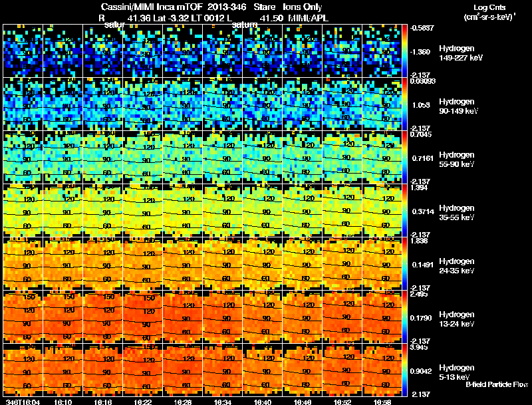Click the "0.1491" colorbar value
532x405 pixels.
[x=422, y=265]
